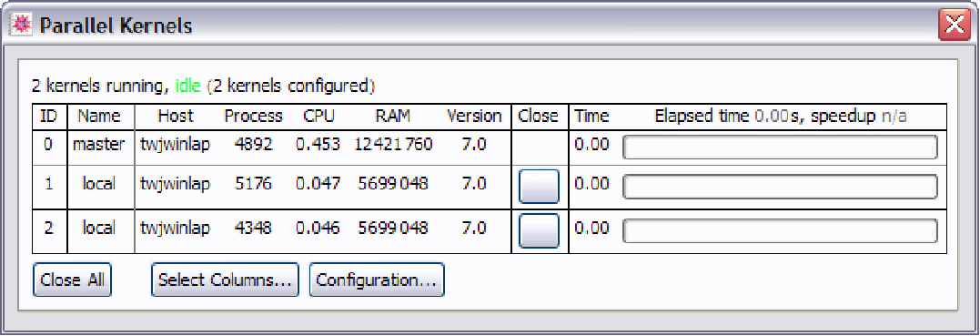Screen dimensions: 980x336
Task: Select process number 4892
Action: coord(253,145)
